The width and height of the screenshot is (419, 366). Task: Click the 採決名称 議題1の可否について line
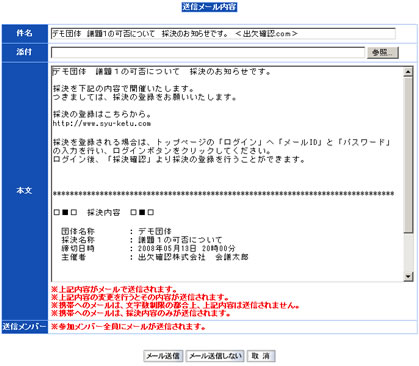[x=142, y=240]
